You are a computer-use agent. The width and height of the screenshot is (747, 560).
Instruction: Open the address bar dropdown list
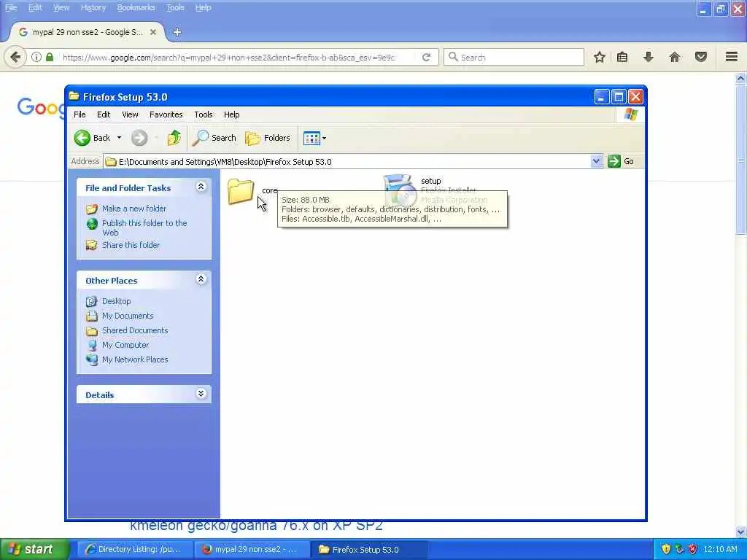(x=595, y=161)
